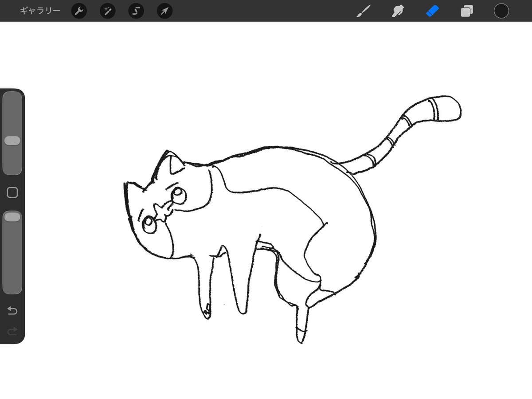Open the Actions wrench menu
The width and height of the screenshot is (532, 399).
(79, 11)
